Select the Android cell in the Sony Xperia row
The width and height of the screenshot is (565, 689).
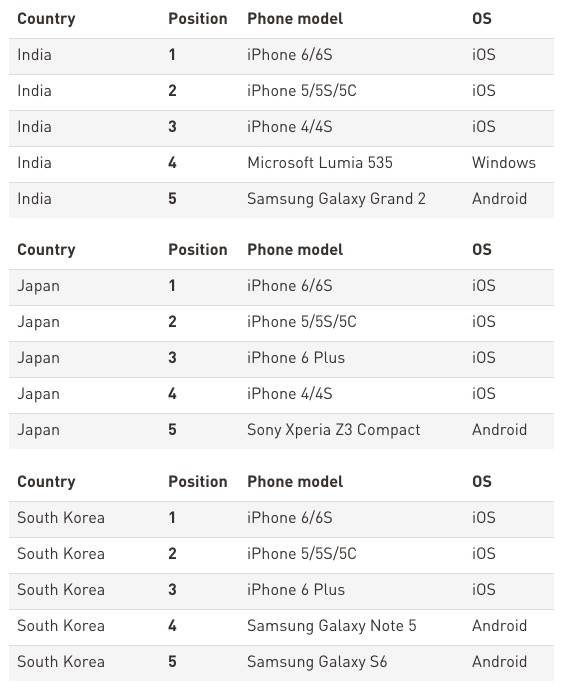pos(500,430)
